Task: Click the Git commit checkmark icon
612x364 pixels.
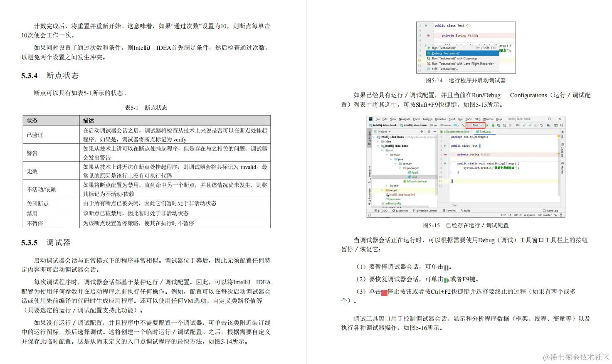Action: point(530,125)
